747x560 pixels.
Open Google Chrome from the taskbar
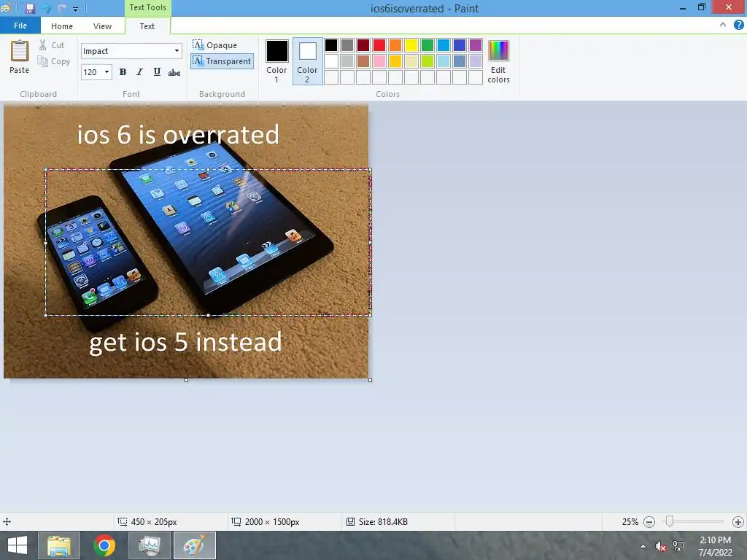104,545
